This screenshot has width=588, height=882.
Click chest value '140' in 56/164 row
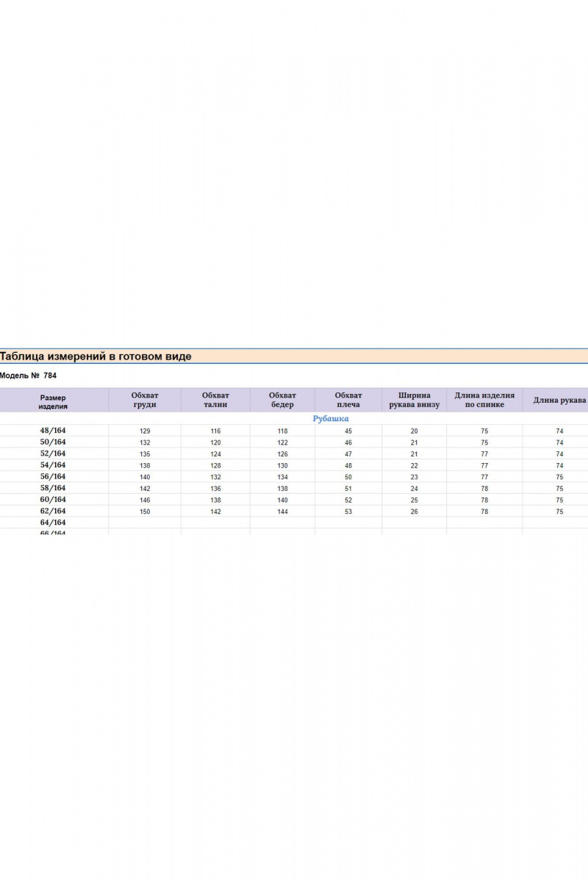145,477
